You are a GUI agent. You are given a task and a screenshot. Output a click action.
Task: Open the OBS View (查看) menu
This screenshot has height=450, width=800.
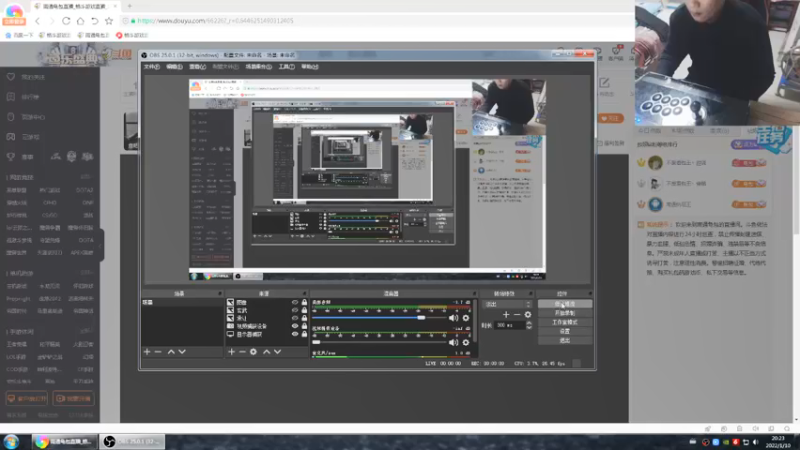click(x=197, y=67)
